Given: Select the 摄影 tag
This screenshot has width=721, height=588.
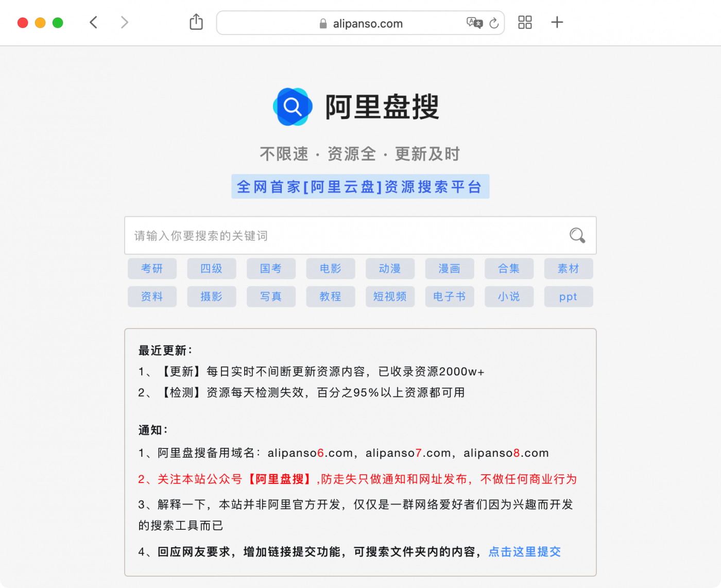Looking at the screenshot, I should 212,297.
